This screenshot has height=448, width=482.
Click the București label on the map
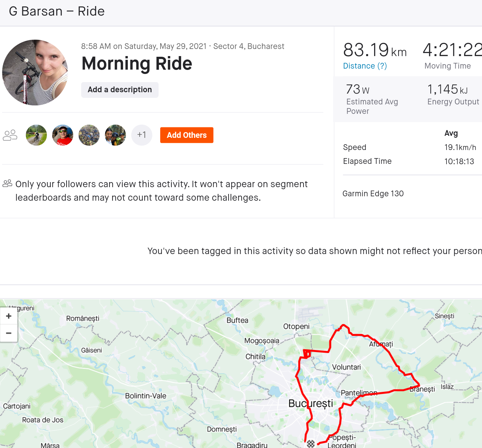click(311, 403)
